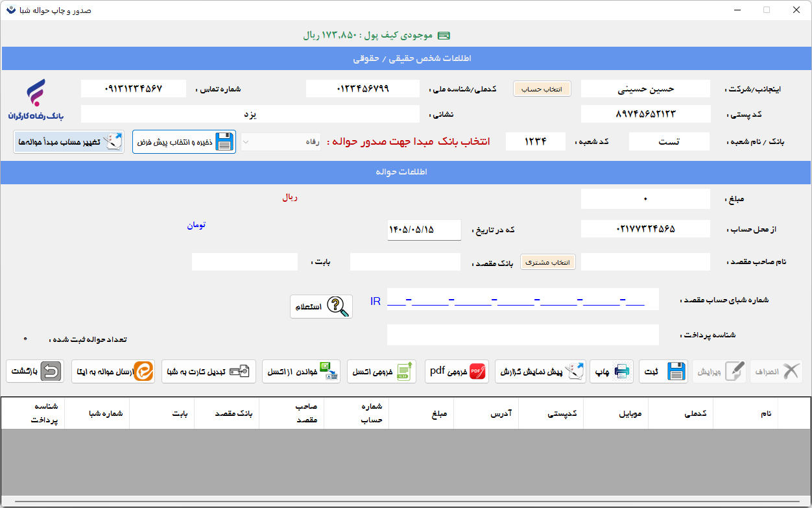This screenshot has height=508, width=812.
Task: Click the بابت (description) input field
Action: [x=245, y=262]
